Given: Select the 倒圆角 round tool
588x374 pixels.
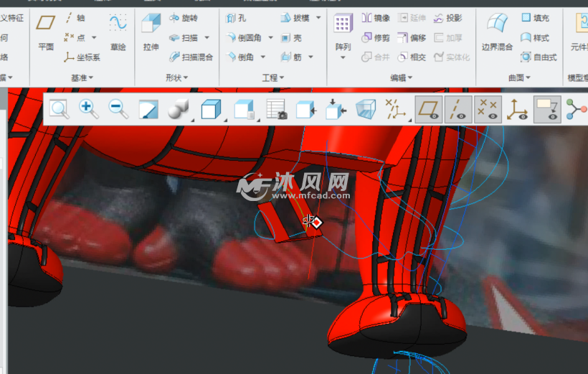Looking at the screenshot, I should (244, 37).
